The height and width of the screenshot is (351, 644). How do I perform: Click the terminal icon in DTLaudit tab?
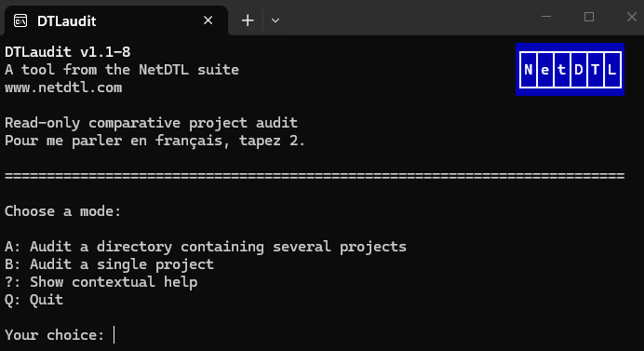[x=20, y=20]
